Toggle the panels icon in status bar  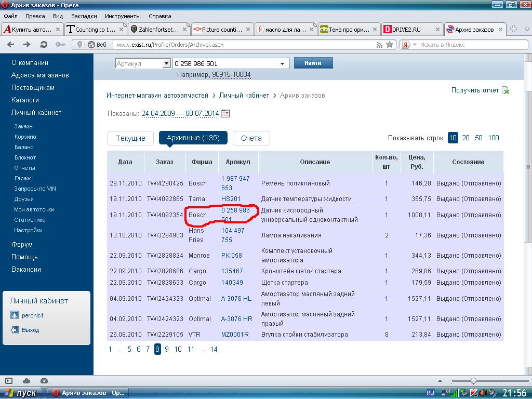click(x=9, y=381)
